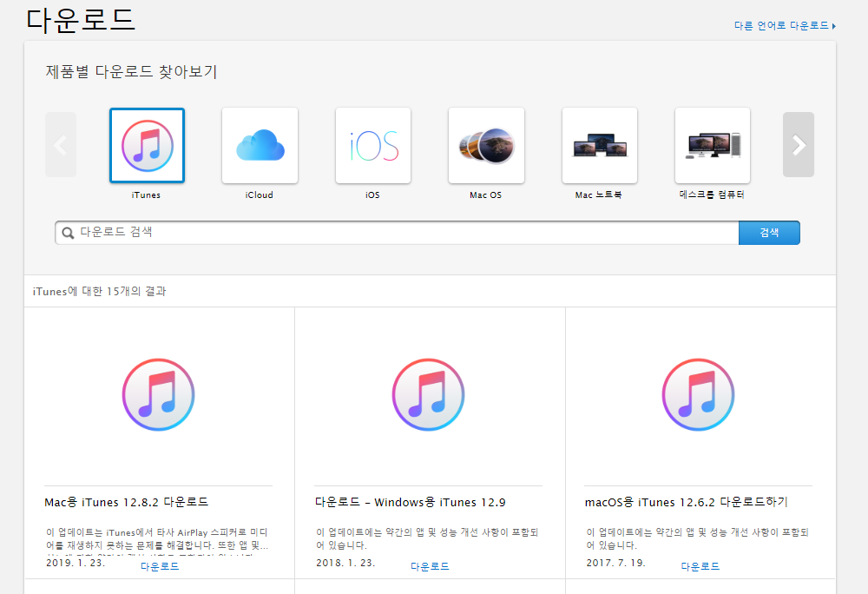Click iTunes icon for macOS용 iTunes 12.6.2
The height and width of the screenshot is (594, 868).
(x=698, y=395)
